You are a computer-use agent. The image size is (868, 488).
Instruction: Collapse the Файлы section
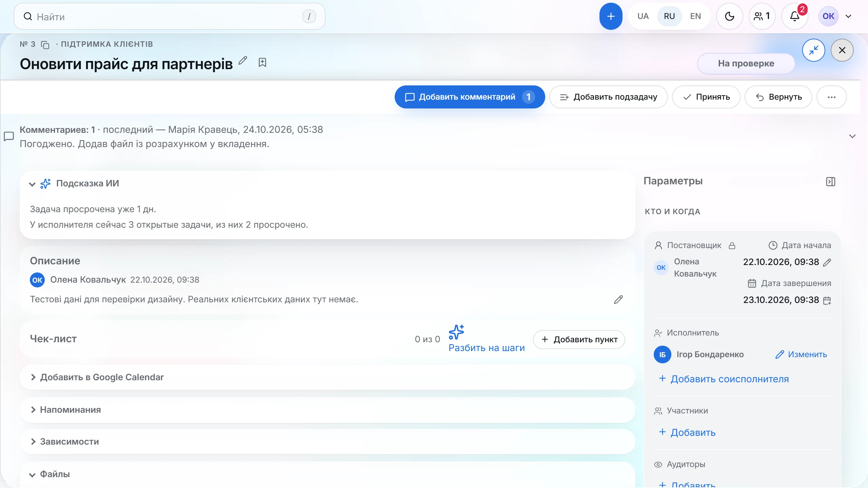(32, 474)
